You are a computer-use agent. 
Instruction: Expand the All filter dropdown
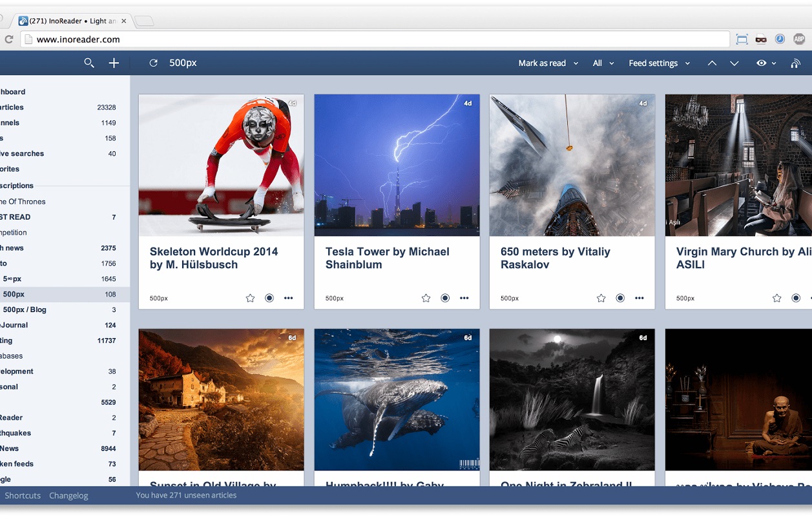coord(603,63)
